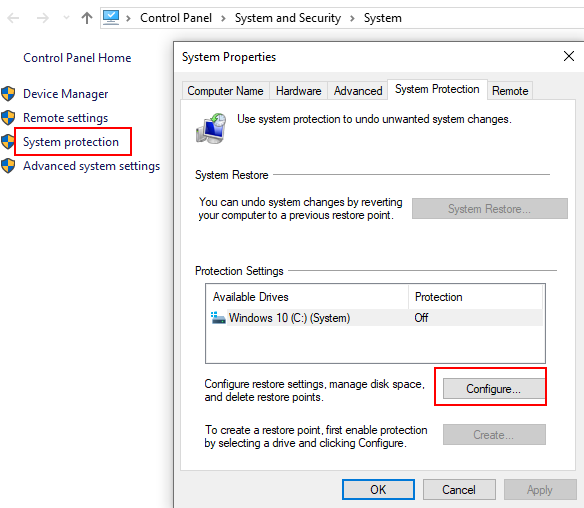Confirm with the OK button
This screenshot has width=584, height=508.
[378, 489]
